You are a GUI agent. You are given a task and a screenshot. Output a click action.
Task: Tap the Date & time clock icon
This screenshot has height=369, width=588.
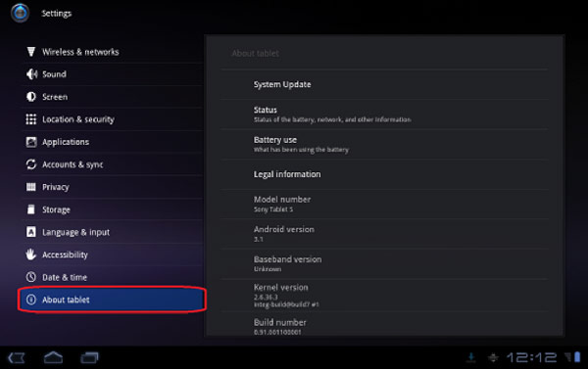(31, 277)
